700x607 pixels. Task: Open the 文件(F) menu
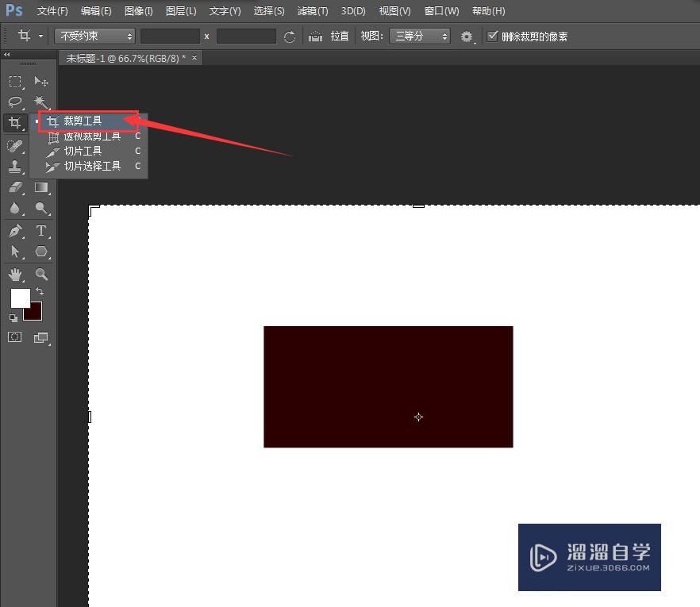[52, 11]
